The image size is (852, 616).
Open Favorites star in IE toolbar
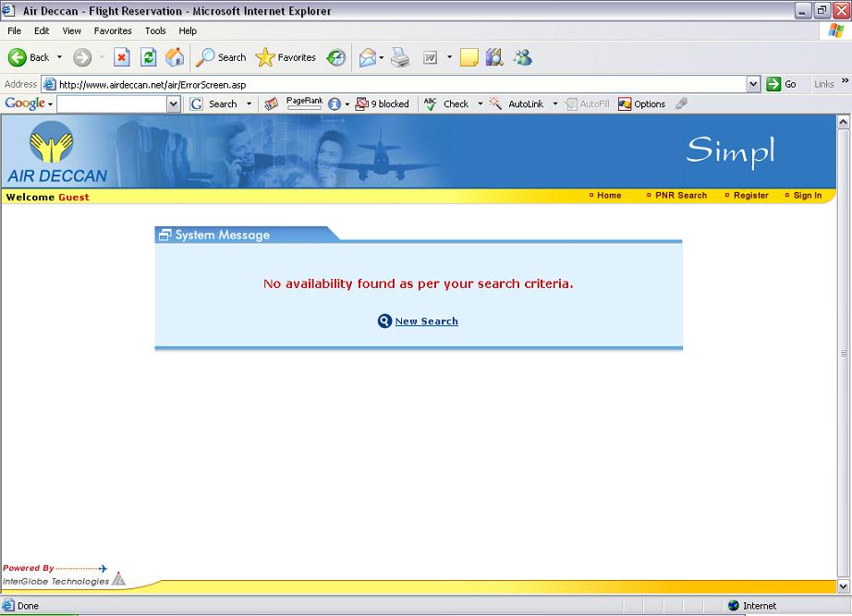pyautogui.click(x=286, y=57)
